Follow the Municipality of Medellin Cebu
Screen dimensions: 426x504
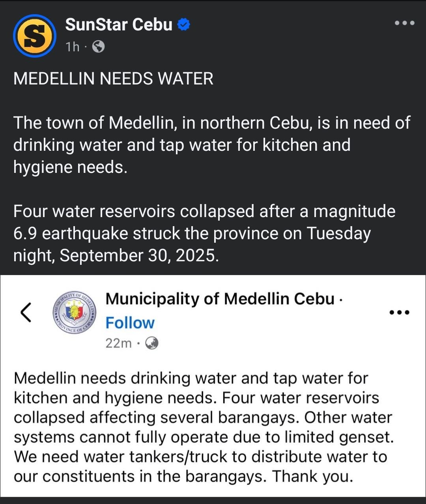point(130,323)
